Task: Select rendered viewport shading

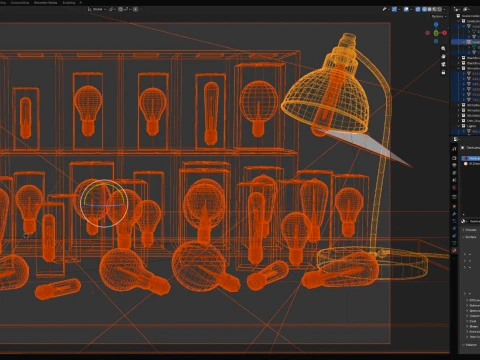Action: (x=440, y=9)
